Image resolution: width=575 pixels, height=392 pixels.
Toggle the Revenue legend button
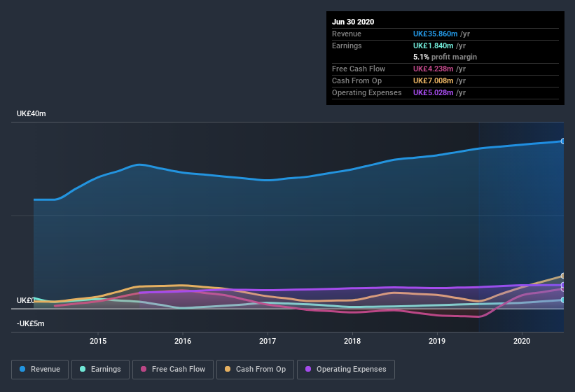tap(40, 370)
